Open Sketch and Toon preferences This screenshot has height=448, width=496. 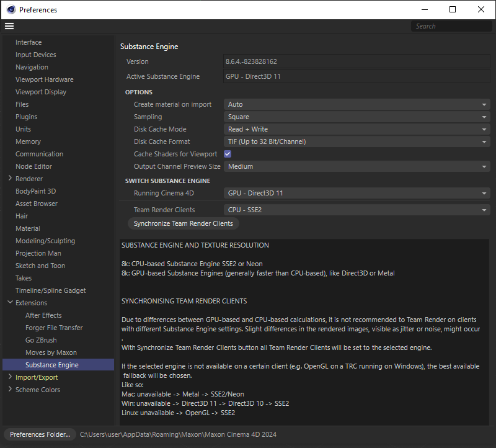(x=40, y=266)
